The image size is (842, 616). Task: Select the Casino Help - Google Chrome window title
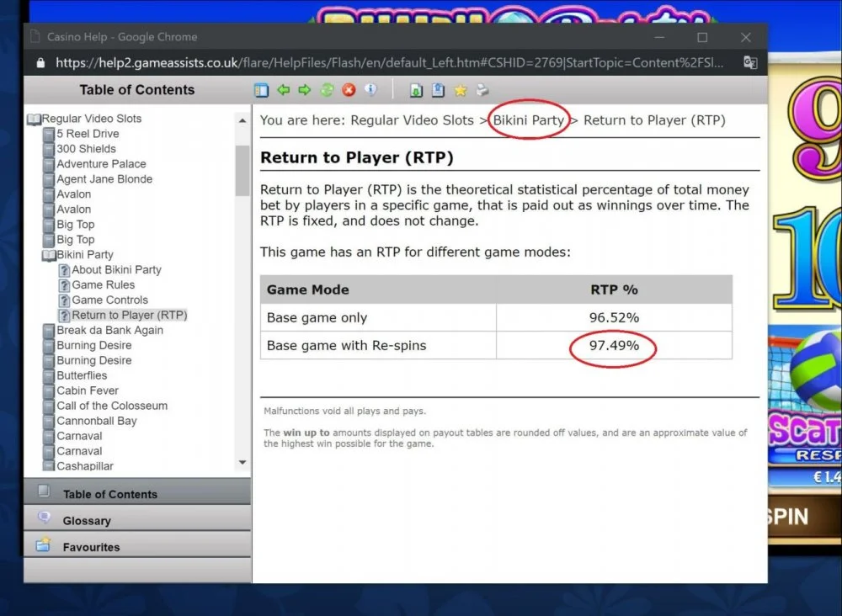(x=122, y=37)
